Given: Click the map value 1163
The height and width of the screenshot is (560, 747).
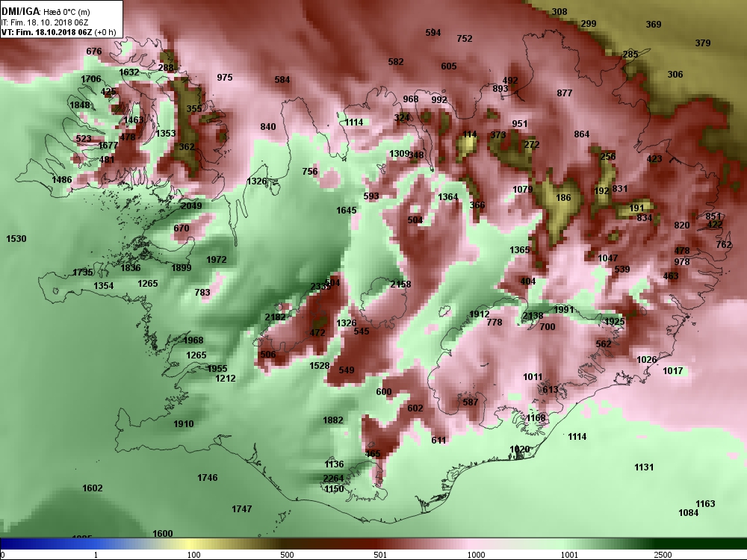Looking at the screenshot, I should (705, 504).
